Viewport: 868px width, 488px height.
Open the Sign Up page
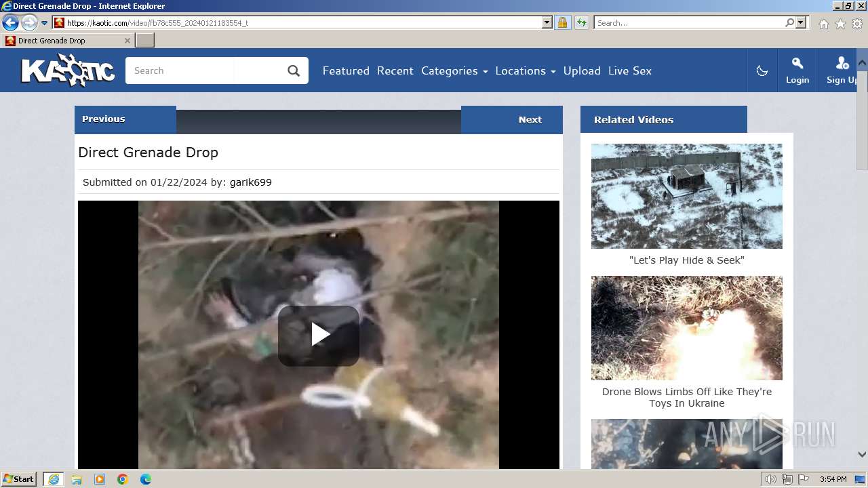click(842, 70)
